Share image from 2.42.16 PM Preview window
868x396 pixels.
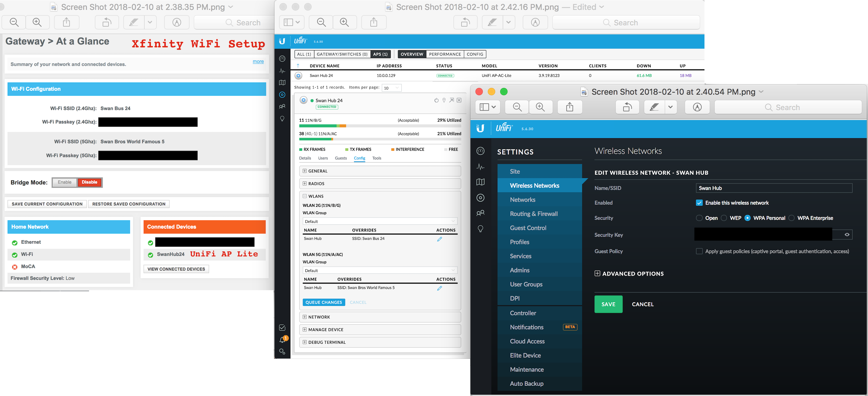(x=374, y=22)
